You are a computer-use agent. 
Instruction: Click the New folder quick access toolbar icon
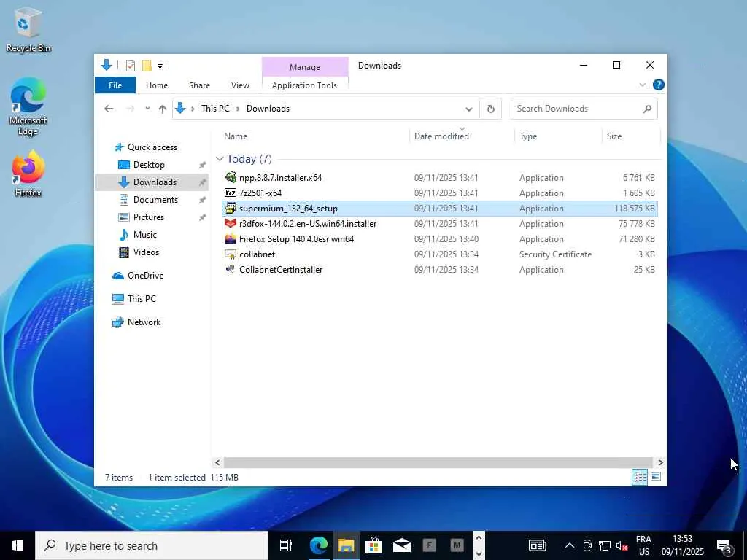tap(147, 65)
